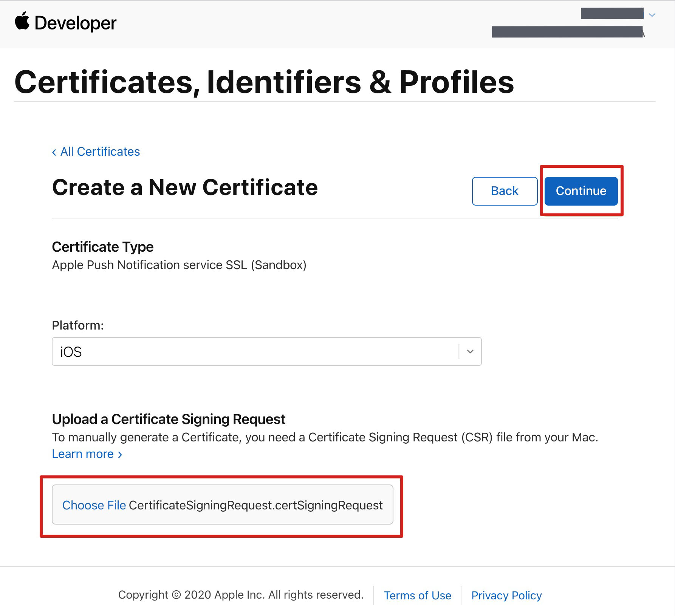Viewport: 675px width, 616px height.
Task: Expand the account menu chevron
Action: click(x=652, y=15)
